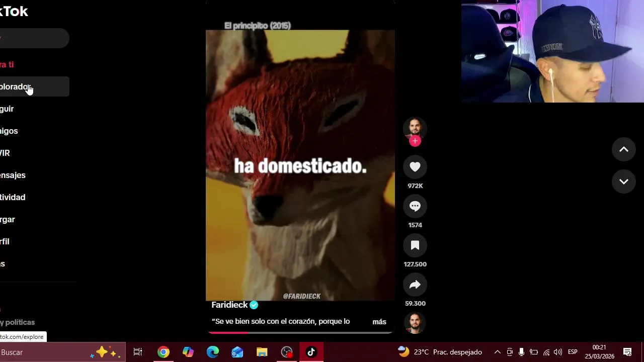Save the video with the bookmark icon

click(415, 245)
